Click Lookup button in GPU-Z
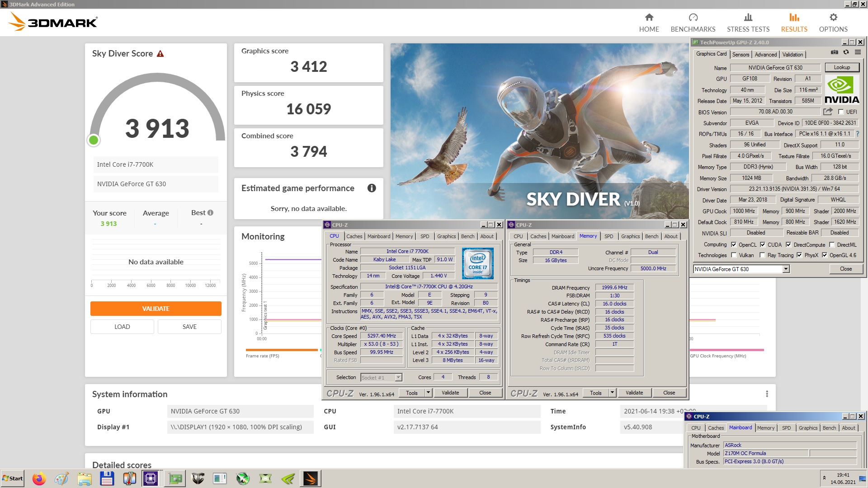Viewport: 868px width, 488px height. (842, 67)
